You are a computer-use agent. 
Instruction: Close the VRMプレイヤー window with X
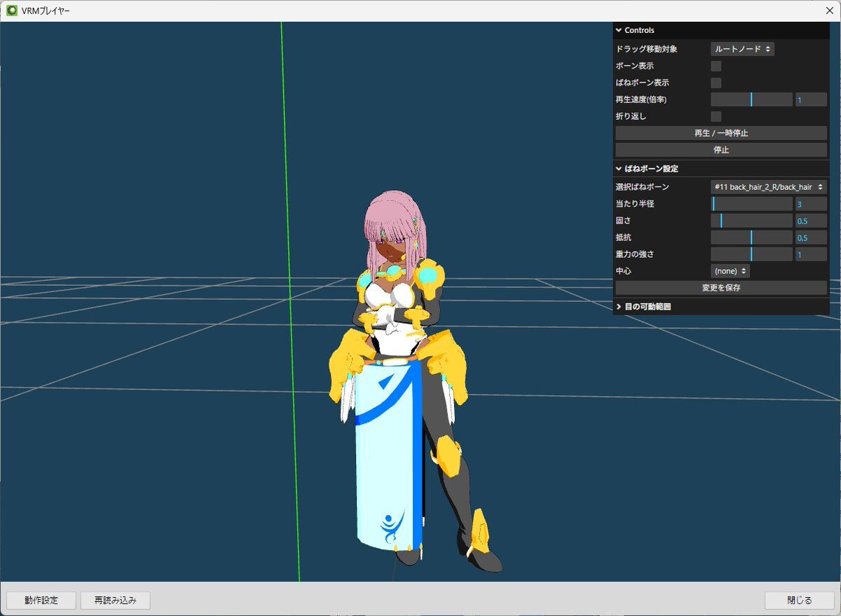[828, 11]
